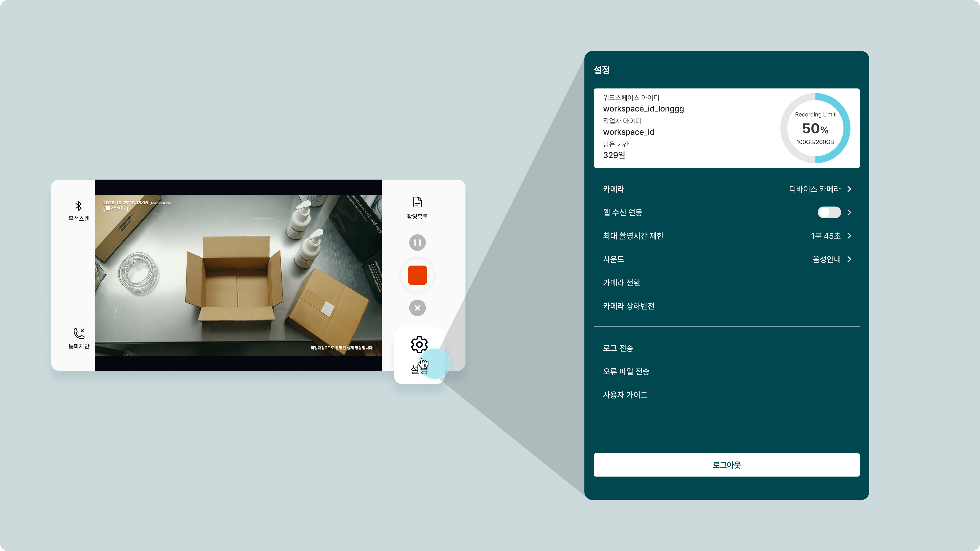Open settings via the gear icon
This screenshot has width=980, height=551.
point(419,345)
